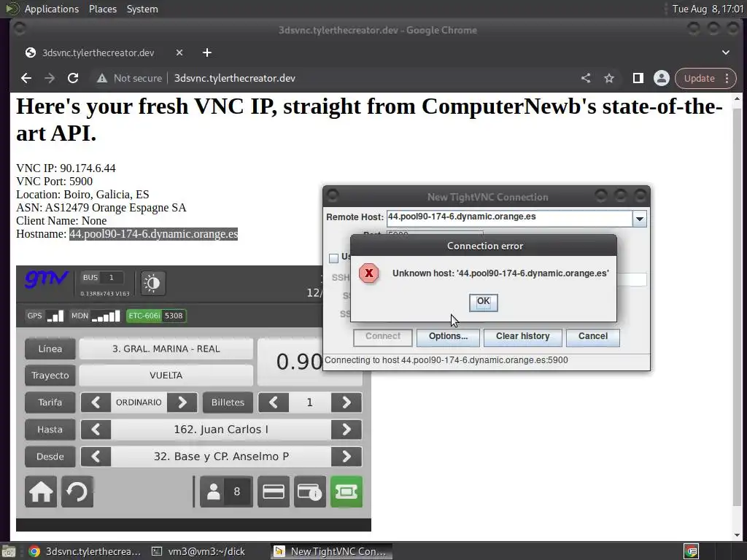
Task: Tap the card info icon
Action: click(309, 491)
